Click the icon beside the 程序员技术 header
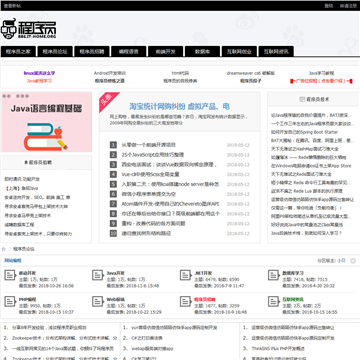 click(x=302, y=99)
